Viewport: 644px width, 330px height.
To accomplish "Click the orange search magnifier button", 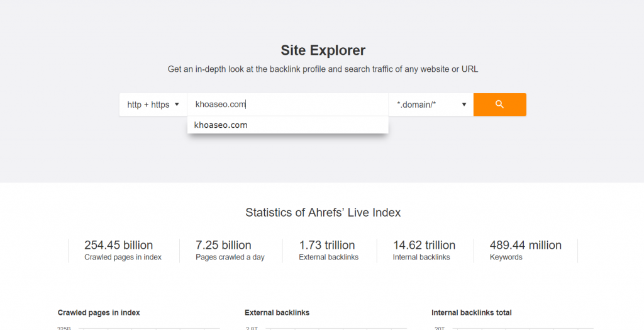I will (x=499, y=105).
